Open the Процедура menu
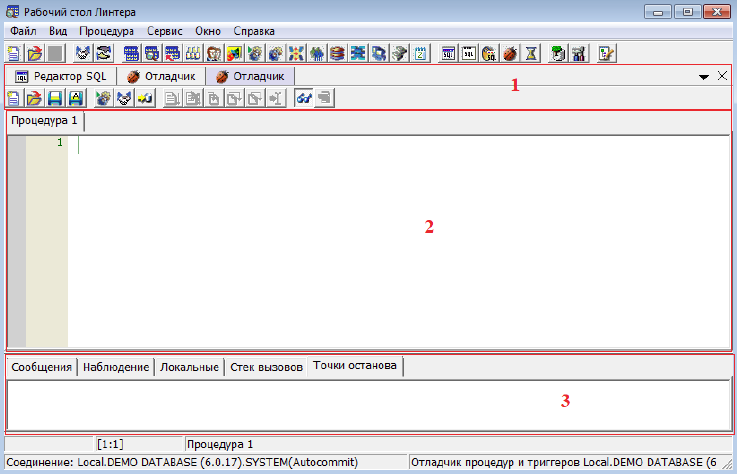Viewport: 739px width, 476px height. click(x=106, y=32)
